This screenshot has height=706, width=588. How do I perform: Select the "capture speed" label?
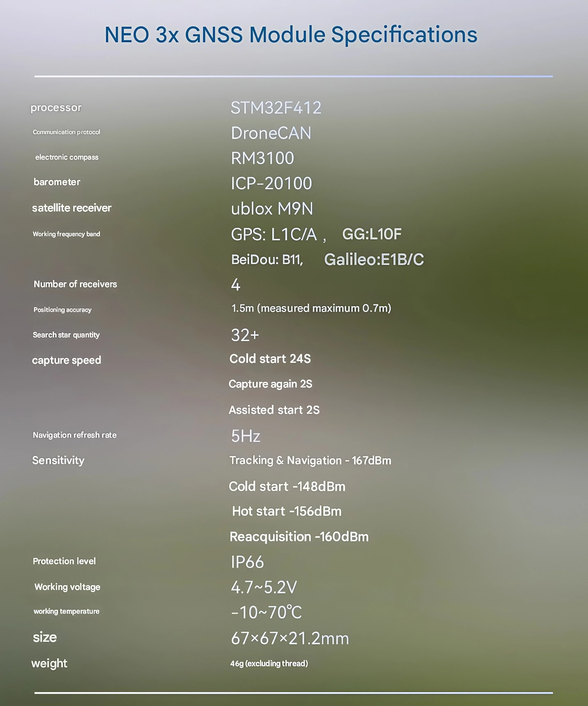coord(67,360)
